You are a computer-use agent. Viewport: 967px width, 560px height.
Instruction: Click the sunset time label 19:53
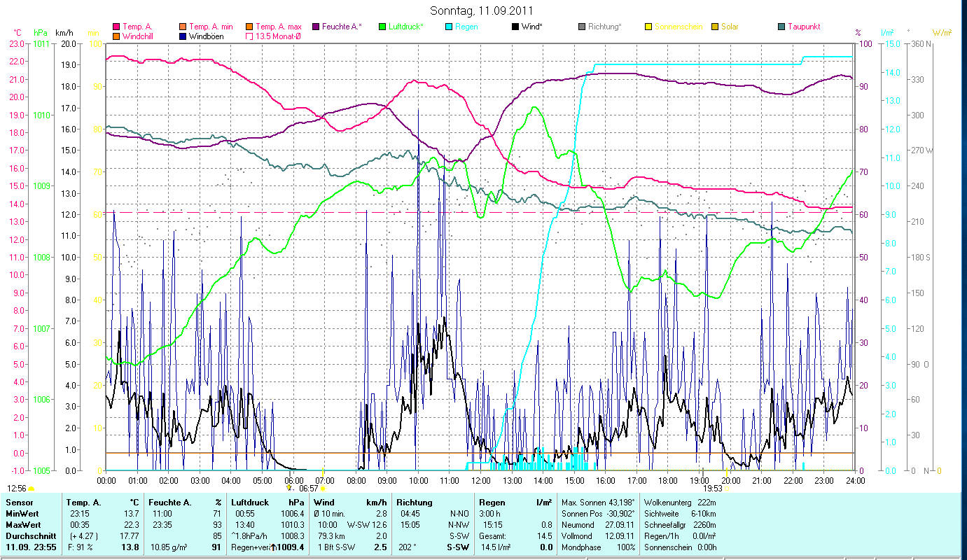pyautogui.click(x=712, y=488)
